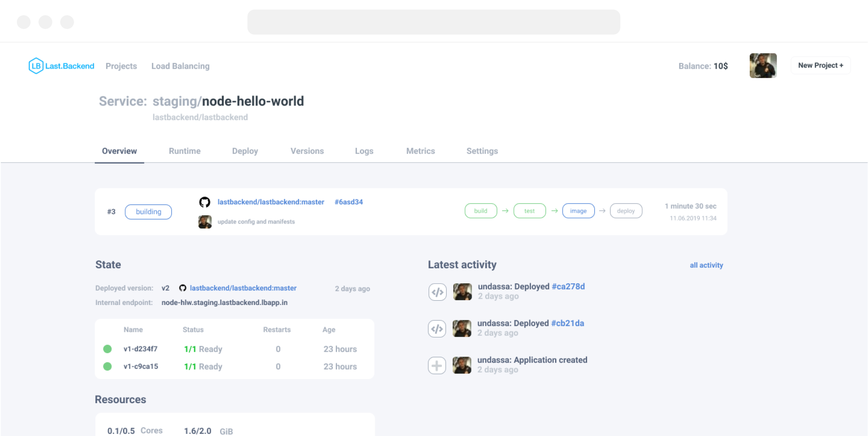Click the image pipeline stage icon

pyautogui.click(x=579, y=211)
